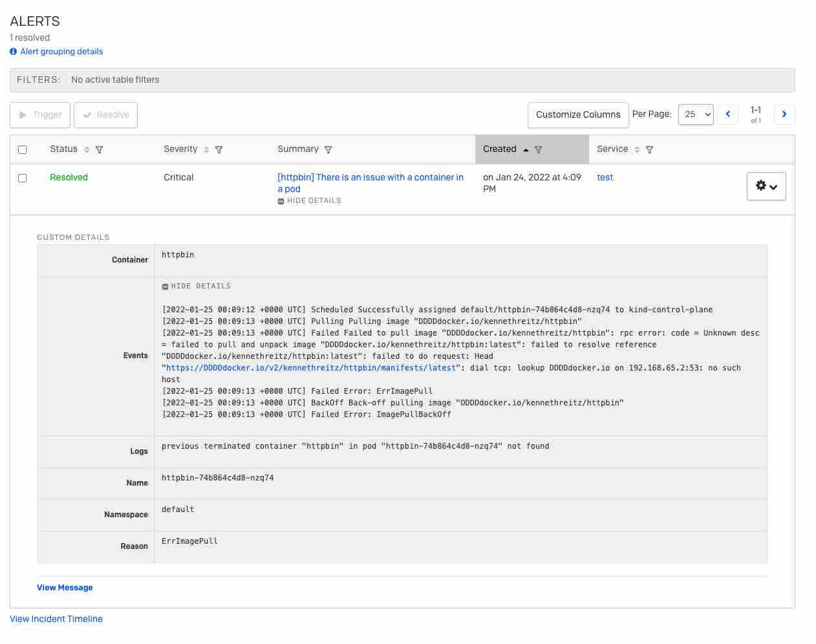Click the Service column filter icon
The width and height of the screenshot is (816, 644).
point(649,149)
